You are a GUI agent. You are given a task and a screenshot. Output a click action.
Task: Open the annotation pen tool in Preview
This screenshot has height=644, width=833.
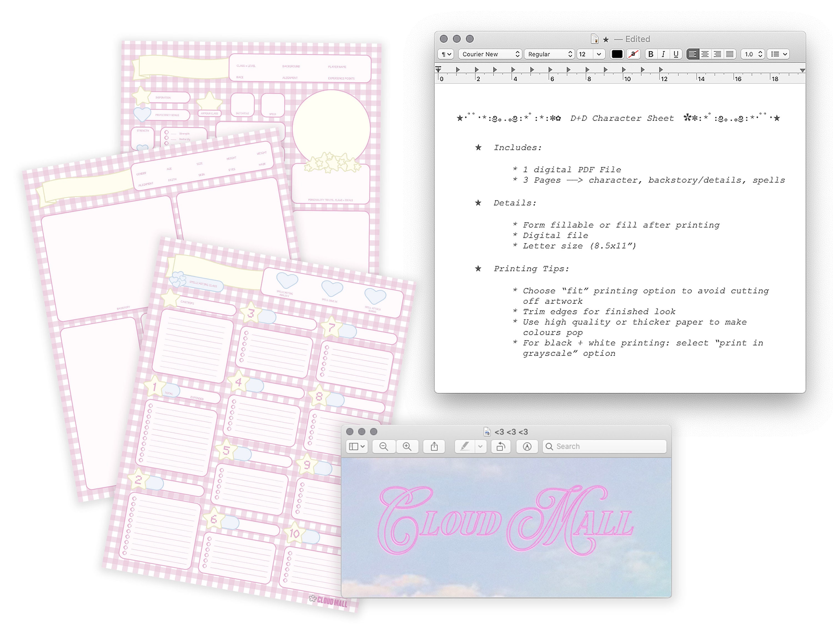[527, 446]
